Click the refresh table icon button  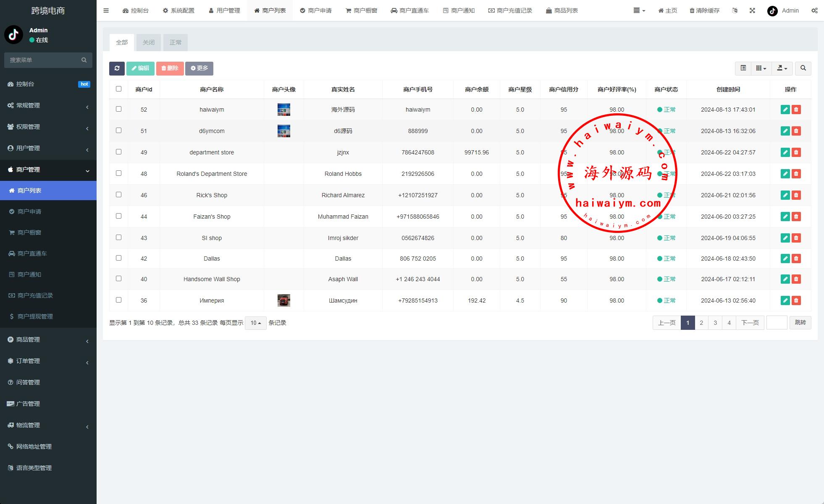[x=117, y=68]
